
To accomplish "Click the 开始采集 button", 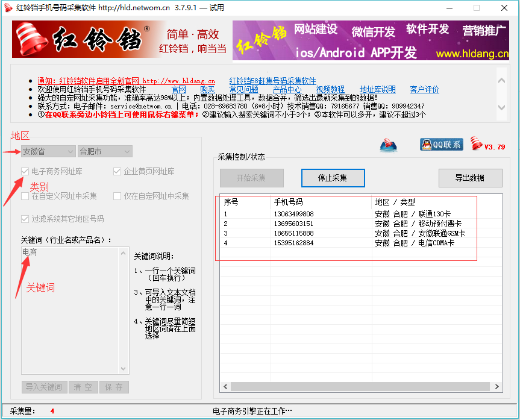I will [251, 178].
